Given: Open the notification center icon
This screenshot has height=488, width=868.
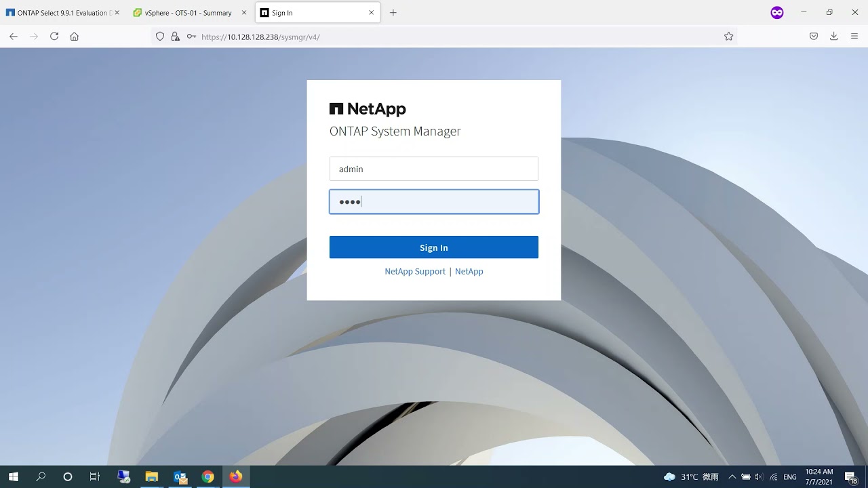Looking at the screenshot, I should click(x=850, y=477).
